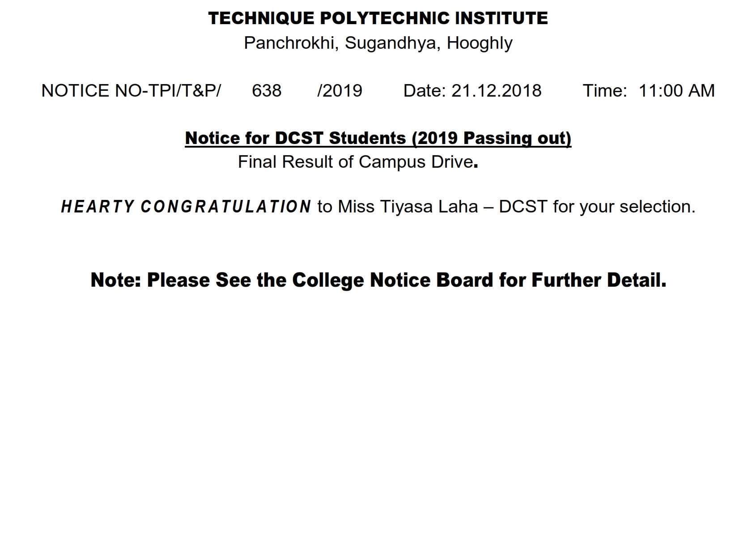Click the name Miss Tiyasa Laha

[408, 207]
